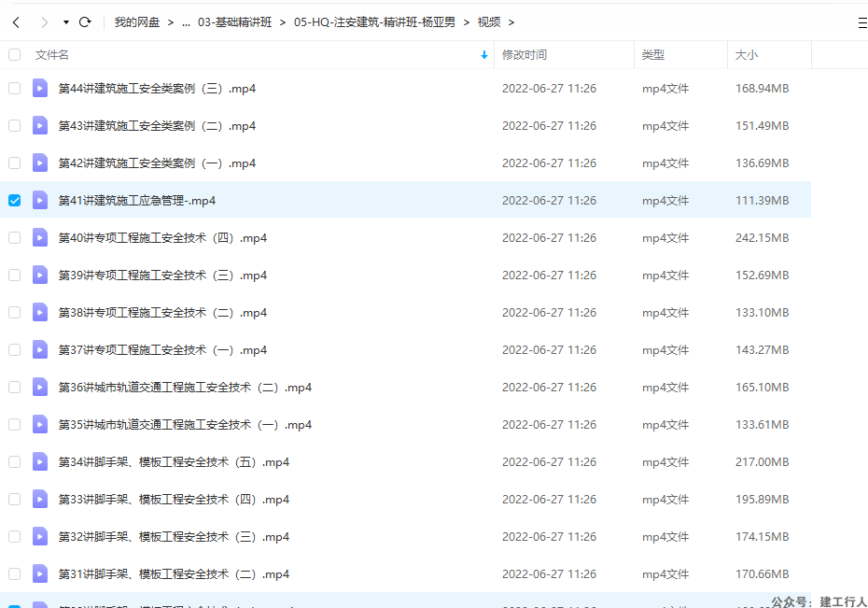The image size is (868, 608).
Task: Select file name 第36讲城市轨道交通工程施工安全技术（二）.mp4
Action: 185,388
